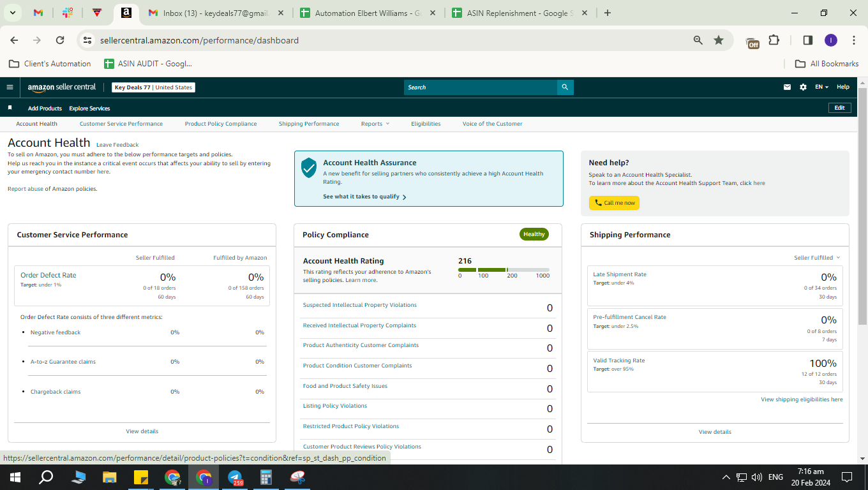This screenshot has width=868, height=490.
Task: Open the Product Policy Compliance nav tab
Action: pos(221,124)
